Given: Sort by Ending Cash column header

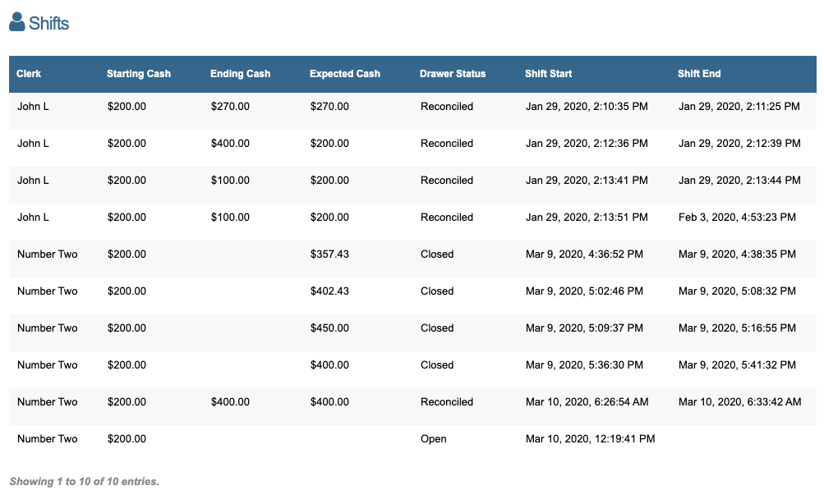Looking at the screenshot, I should click(240, 74).
